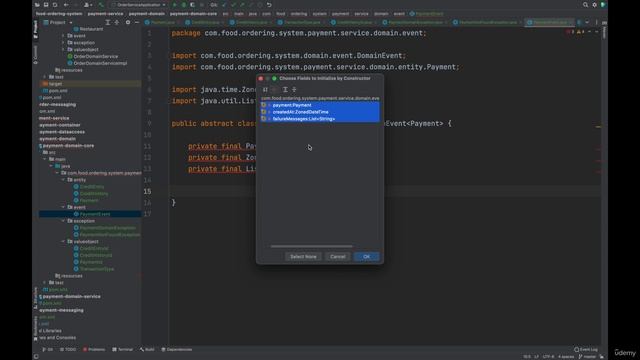Image resolution: width=640 pixels, height=360 pixels.
Task: Select PaymentEvent in the Project tree
Action: (94, 214)
